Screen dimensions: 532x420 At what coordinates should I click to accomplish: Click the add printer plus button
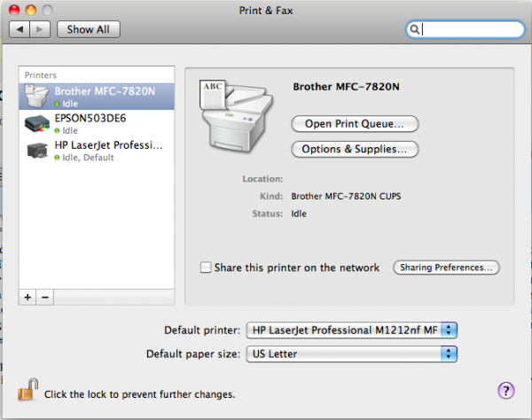[27, 298]
